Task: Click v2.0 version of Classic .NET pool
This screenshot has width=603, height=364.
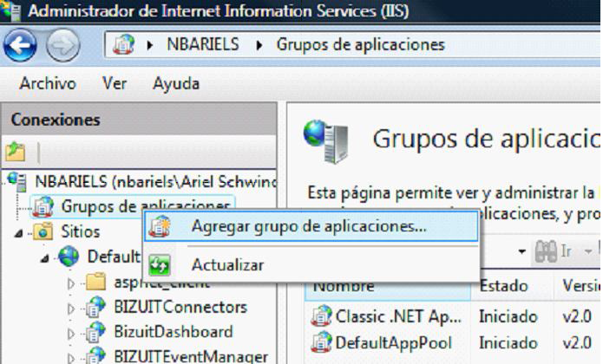Action: [577, 317]
